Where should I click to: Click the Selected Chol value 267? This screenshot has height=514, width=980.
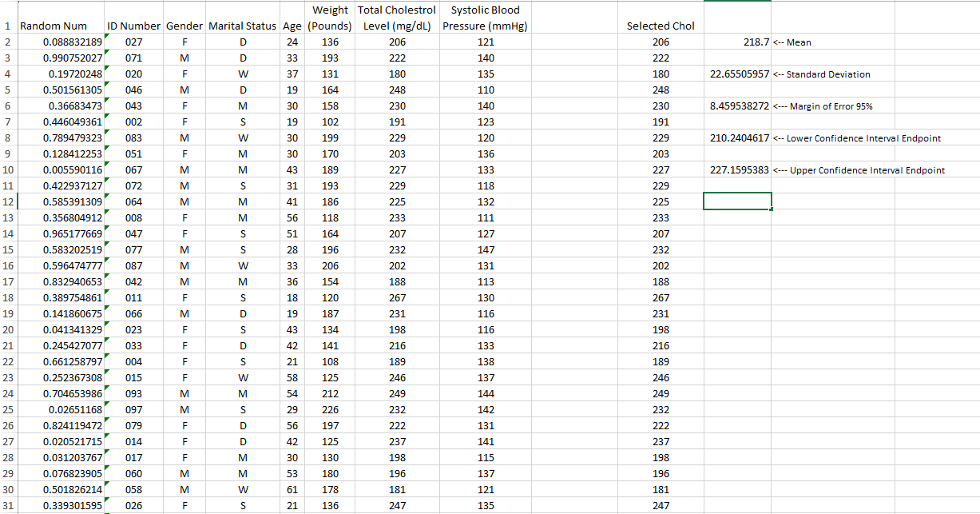(661, 297)
